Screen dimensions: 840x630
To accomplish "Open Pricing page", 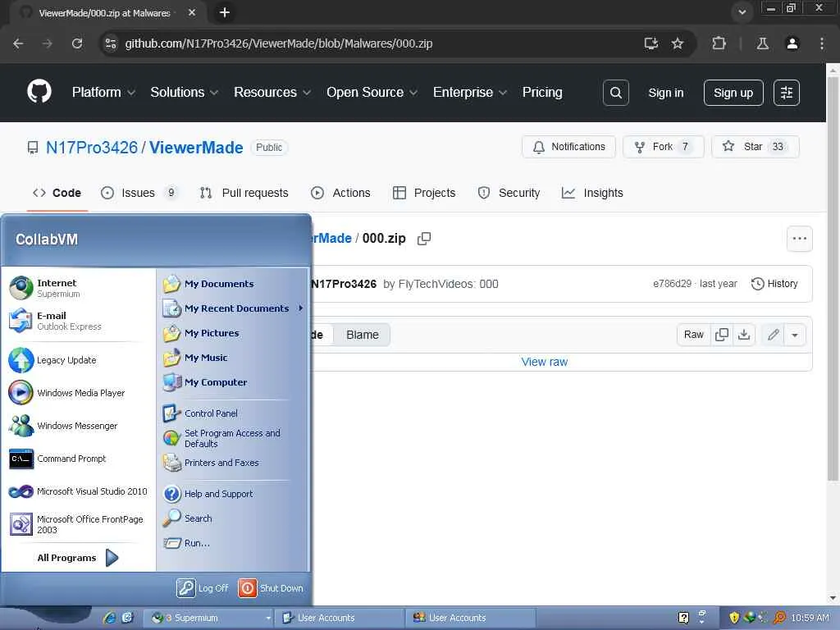I will (542, 92).
